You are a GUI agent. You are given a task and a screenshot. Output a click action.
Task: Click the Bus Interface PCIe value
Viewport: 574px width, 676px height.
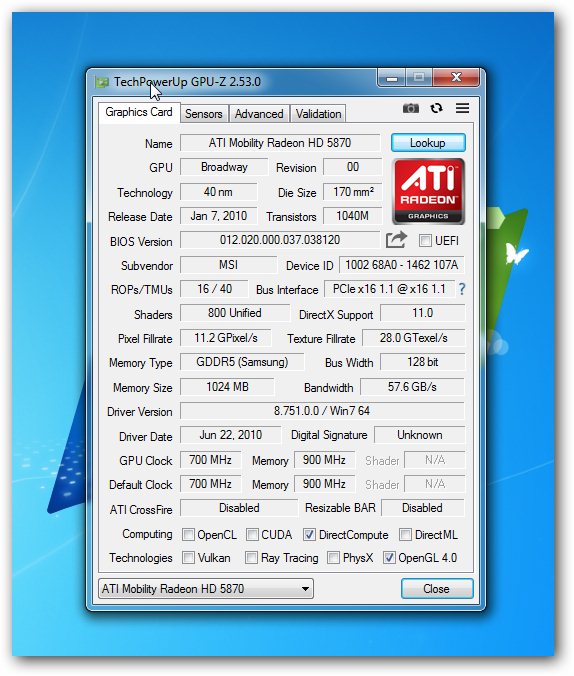[389, 289]
